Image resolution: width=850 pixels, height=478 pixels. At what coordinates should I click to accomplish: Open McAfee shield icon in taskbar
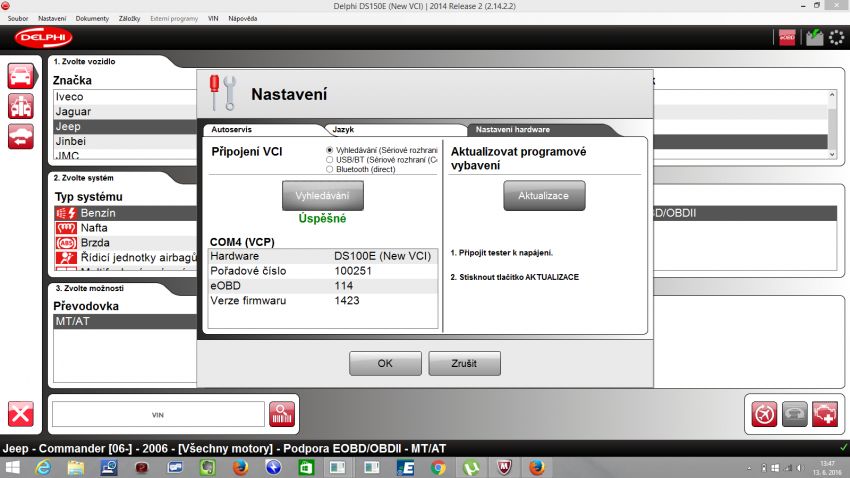(x=504, y=467)
